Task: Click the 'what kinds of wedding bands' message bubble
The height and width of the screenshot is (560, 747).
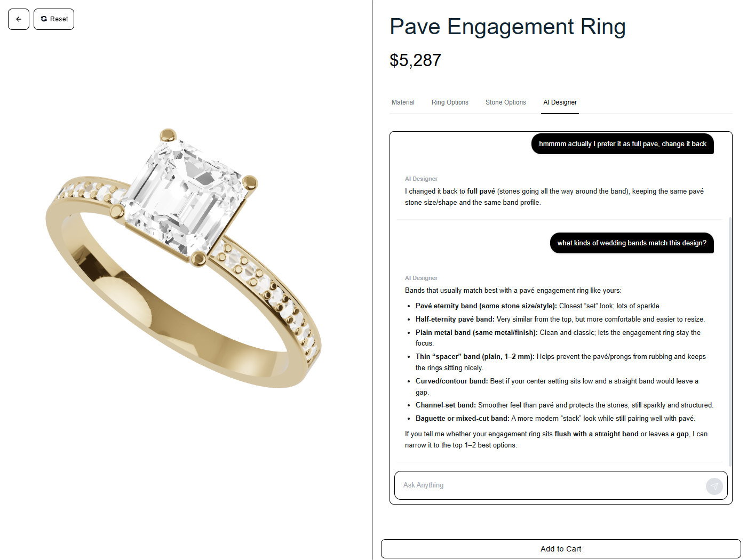Action: coord(632,243)
